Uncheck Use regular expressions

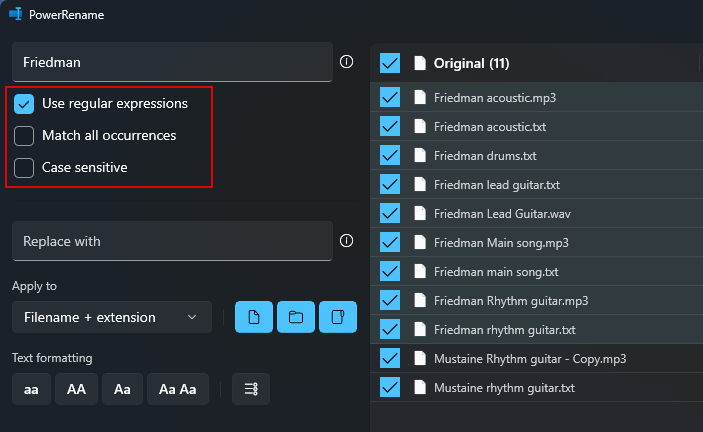coord(24,104)
